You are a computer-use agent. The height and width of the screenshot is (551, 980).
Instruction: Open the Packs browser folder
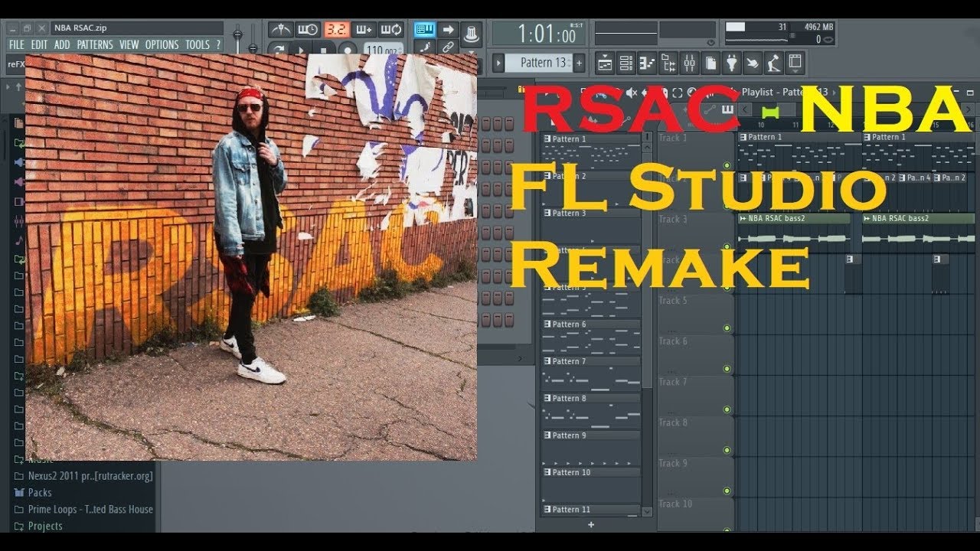click(33, 493)
